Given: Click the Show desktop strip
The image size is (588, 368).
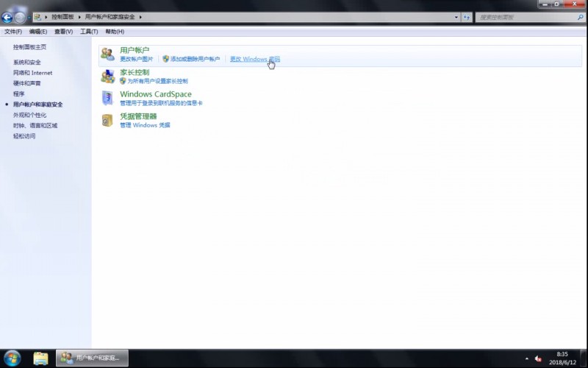Looking at the screenshot, I should click(584, 358).
